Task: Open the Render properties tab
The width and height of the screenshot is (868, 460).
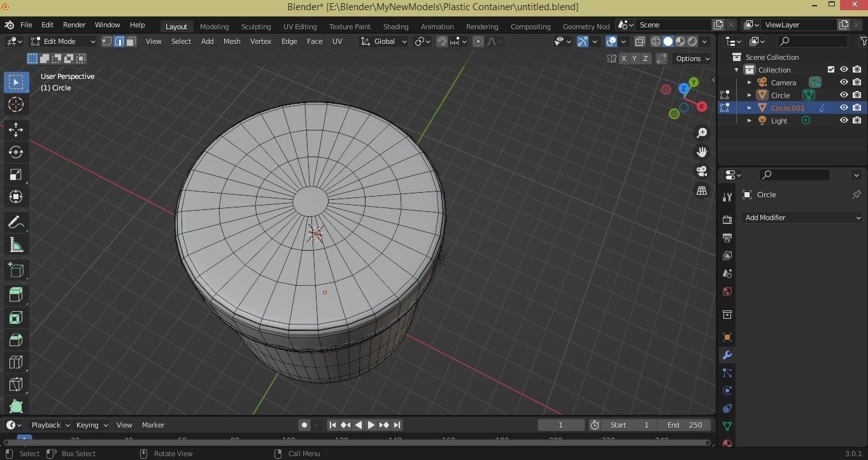Action: pos(727,220)
